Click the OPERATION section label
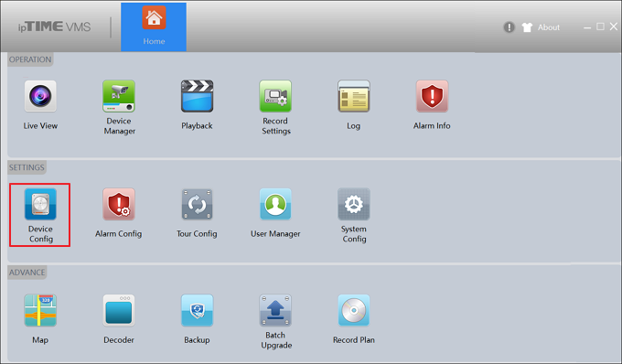622x364 pixels. [30, 59]
